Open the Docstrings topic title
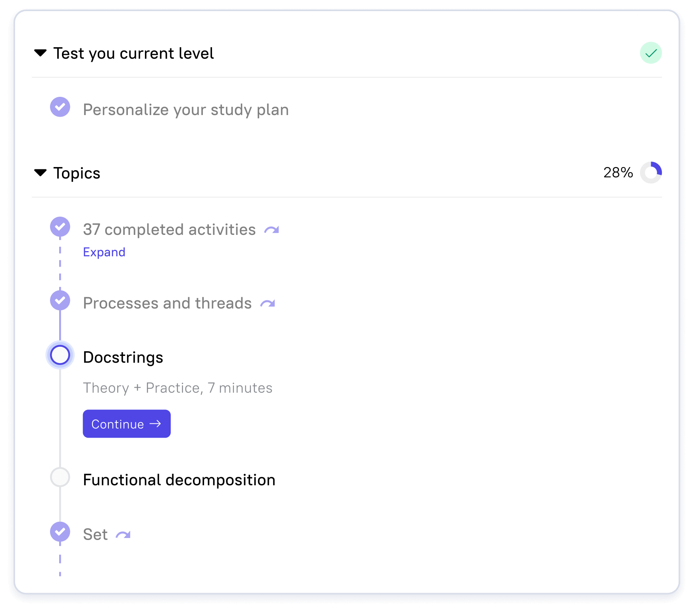The height and width of the screenshot is (611, 700). point(123,357)
